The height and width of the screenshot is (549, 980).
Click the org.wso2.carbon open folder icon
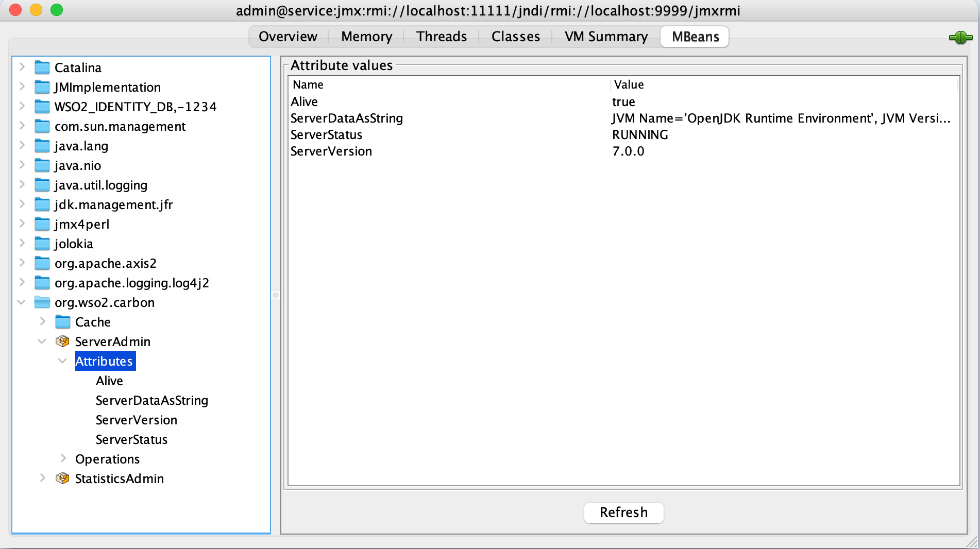click(42, 302)
